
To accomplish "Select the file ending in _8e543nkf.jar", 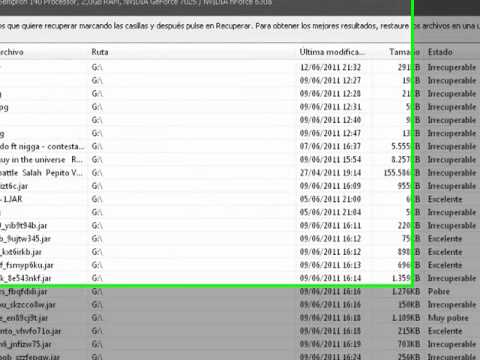I will [240, 278].
